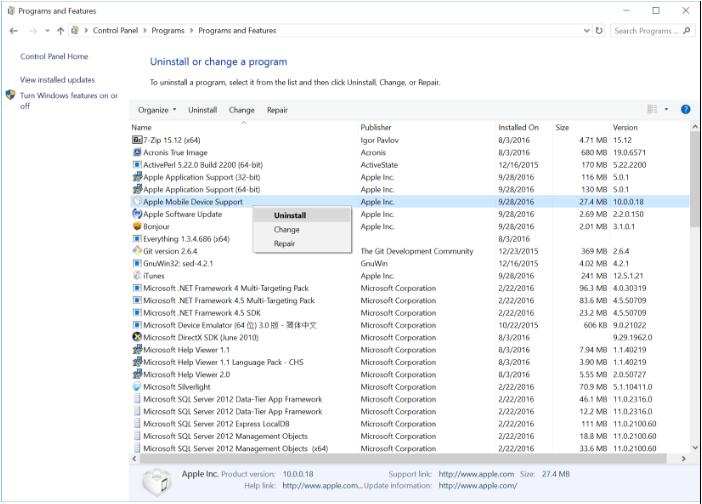The height and width of the screenshot is (504, 702).
Task: Expand the Programs breadcrumb chevron
Action: click(x=191, y=30)
